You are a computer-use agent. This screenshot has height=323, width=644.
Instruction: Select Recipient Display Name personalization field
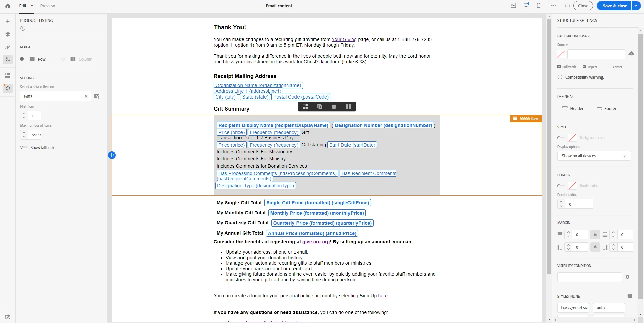coord(273,125)
